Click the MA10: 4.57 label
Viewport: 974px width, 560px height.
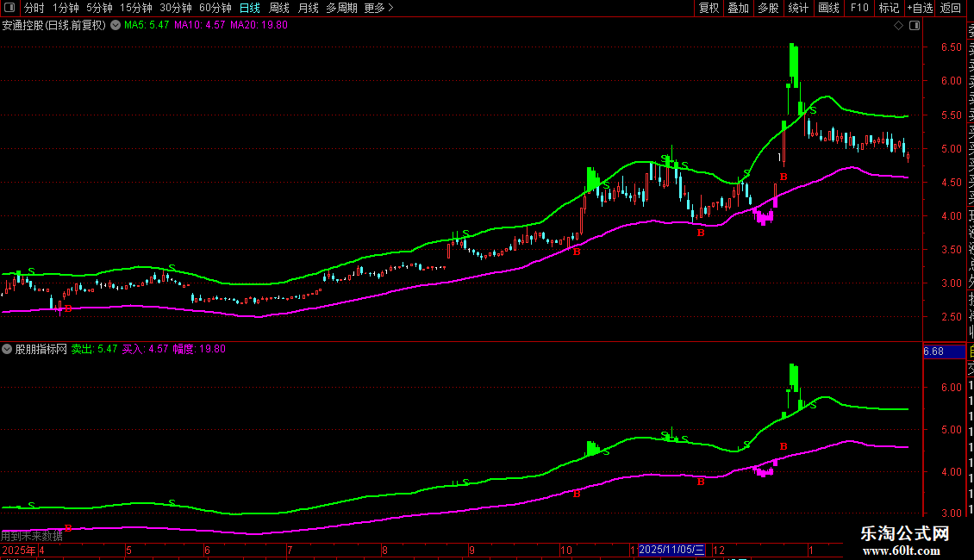click(199, 26)
